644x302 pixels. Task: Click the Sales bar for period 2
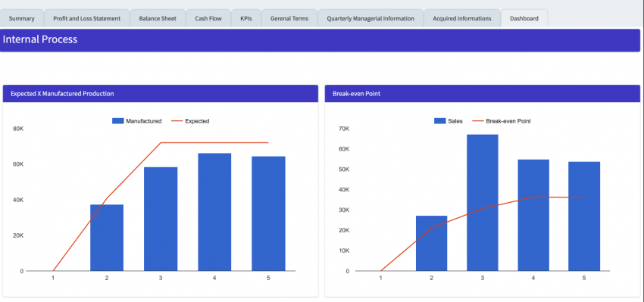[x=431, y=243]
